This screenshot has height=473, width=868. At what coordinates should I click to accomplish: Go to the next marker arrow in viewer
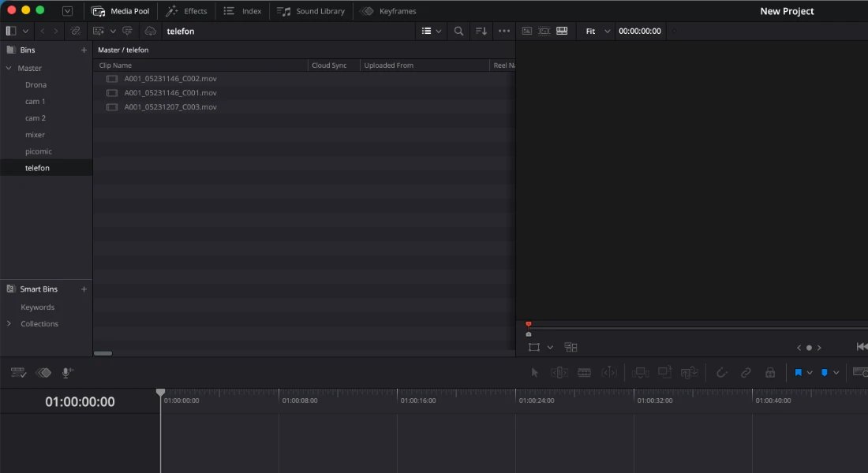click(x=819, y=348)
